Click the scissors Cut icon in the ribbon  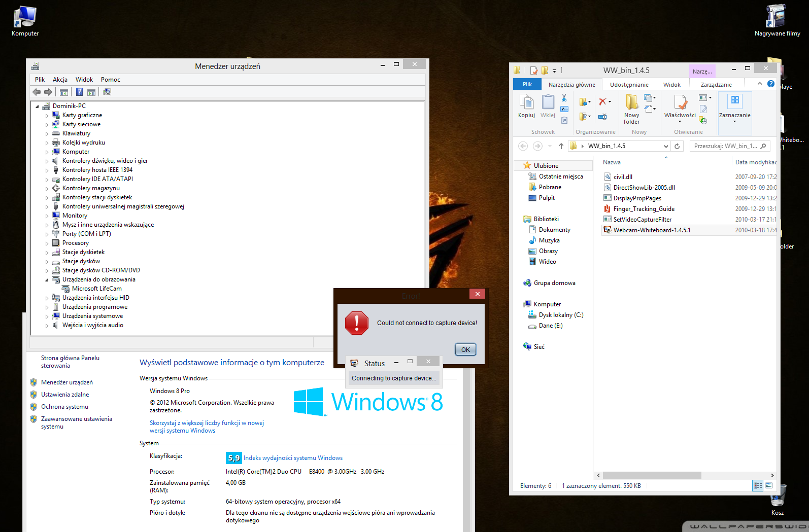pos(564,97)
